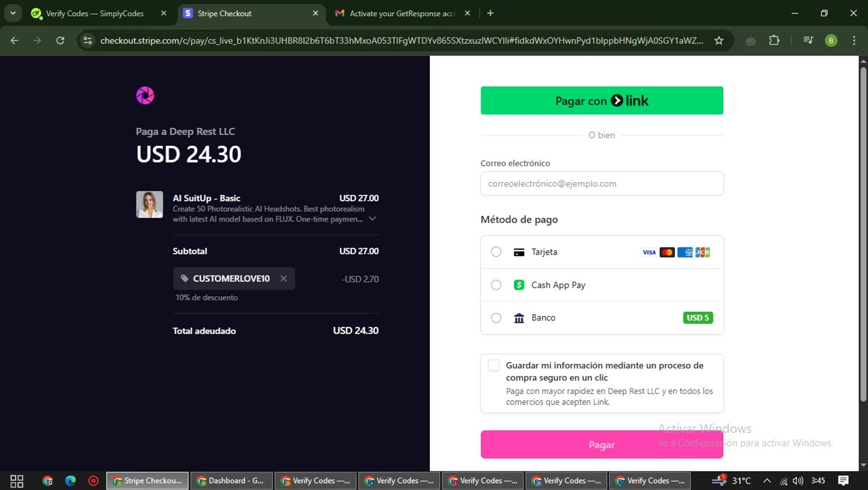The image size is (868, 490).
Task: Open the profile B avatar
Action: 831,40
